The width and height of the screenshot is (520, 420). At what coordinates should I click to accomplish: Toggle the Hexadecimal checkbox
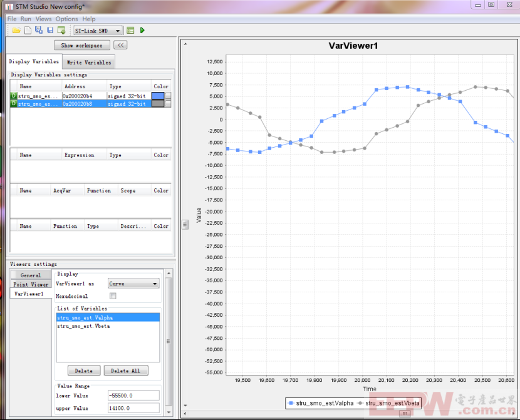(113, 296)
